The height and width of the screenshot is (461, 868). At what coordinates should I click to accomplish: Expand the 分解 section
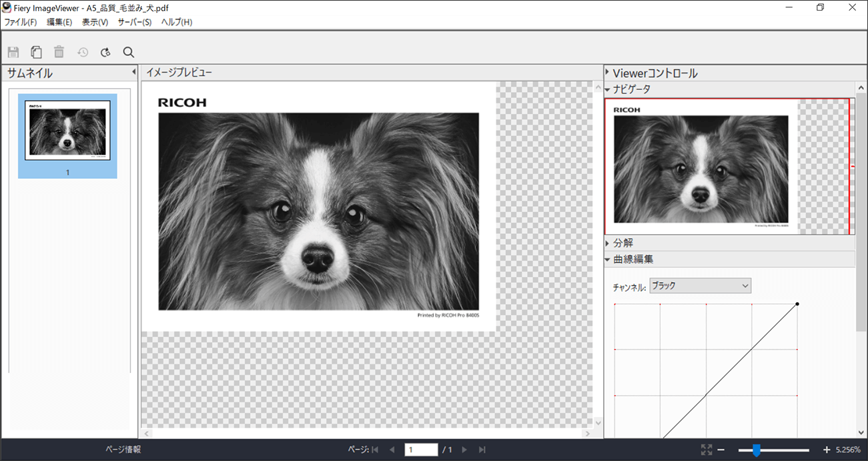click(607, 243)
